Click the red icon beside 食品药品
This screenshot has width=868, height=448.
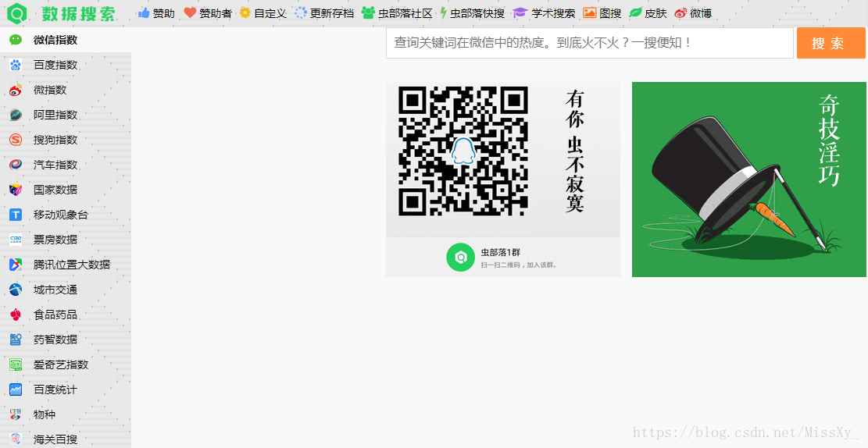point(16,315)
